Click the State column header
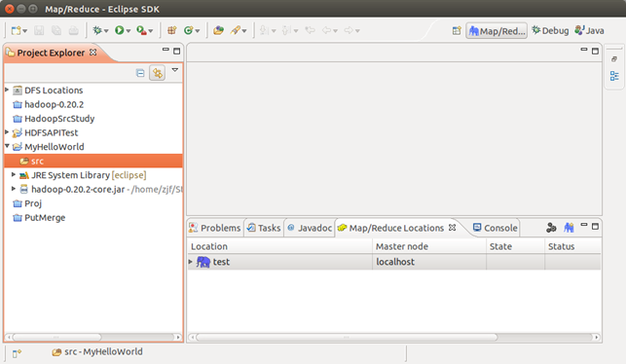Screen dimensions: 626x364 click(x=515, y=246)
